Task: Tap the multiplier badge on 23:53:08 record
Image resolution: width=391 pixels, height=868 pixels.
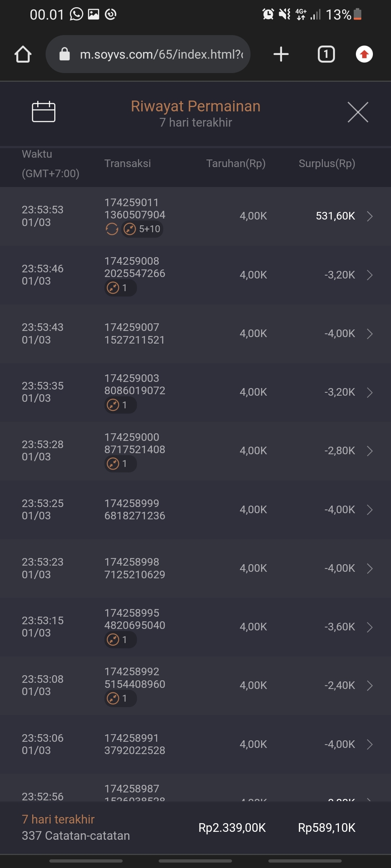Action: (120, 698)
